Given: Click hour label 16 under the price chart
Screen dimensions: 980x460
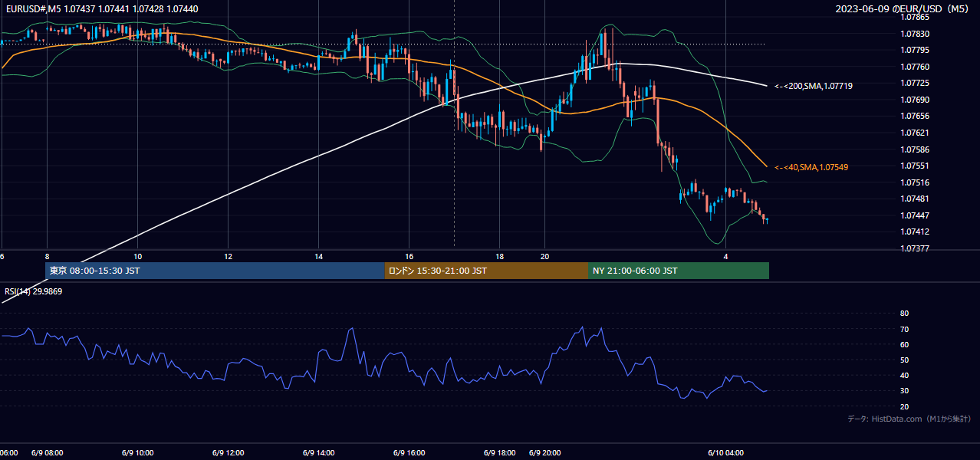Looking at the screenshot, I should click(409, 256).
